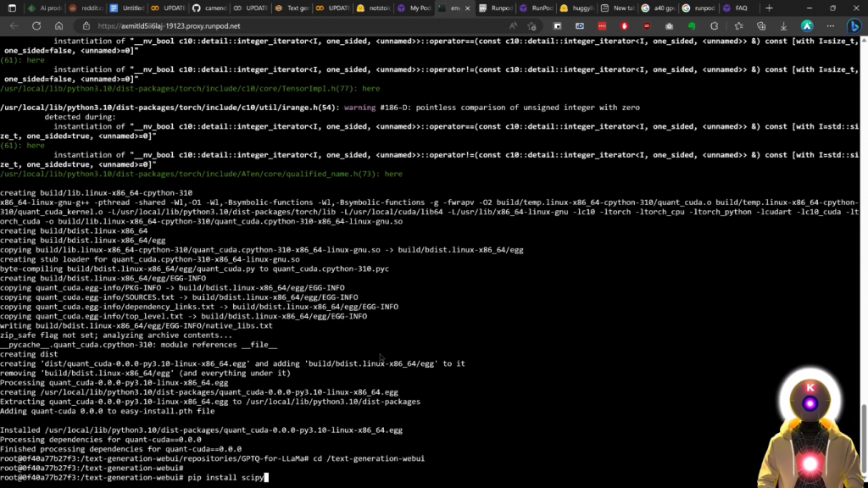Switch to the camend GitHub tab

click(210, 8)
